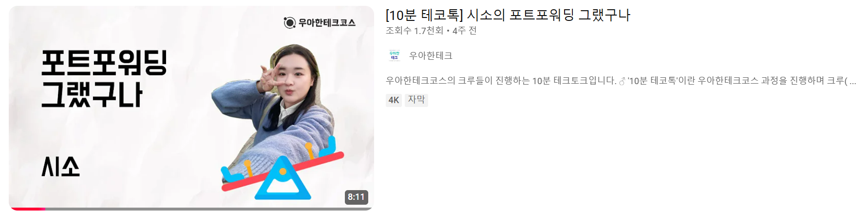Image resolution: width=868 pixels, height=212 pixels.
Task: Open the 우아한테크 channel name link
Action: pyautogui.click(x=431, y=55)
